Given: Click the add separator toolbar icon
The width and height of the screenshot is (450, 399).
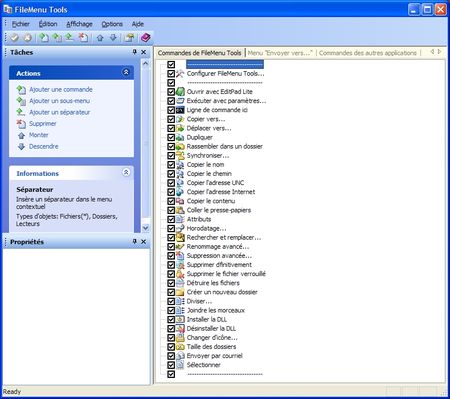Looking at the screenshot, I should pos(69,38).
